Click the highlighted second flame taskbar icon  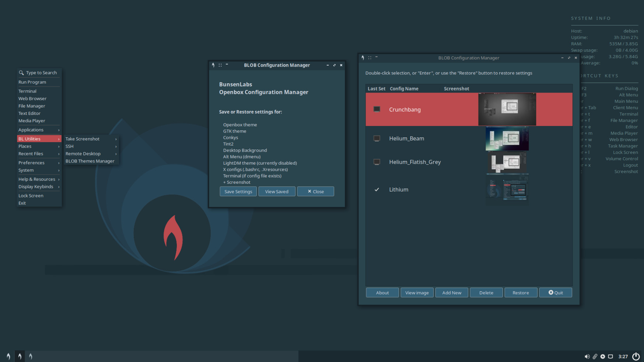20,356
